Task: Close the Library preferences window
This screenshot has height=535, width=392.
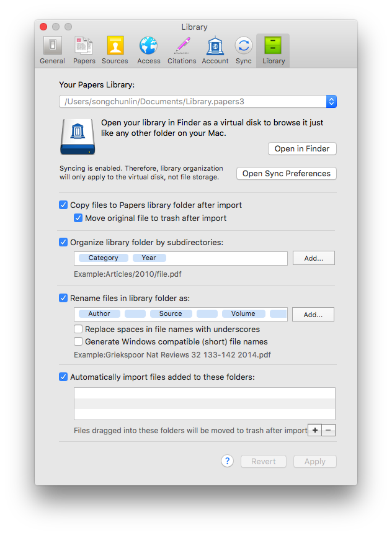Action: tap(43, 27)
